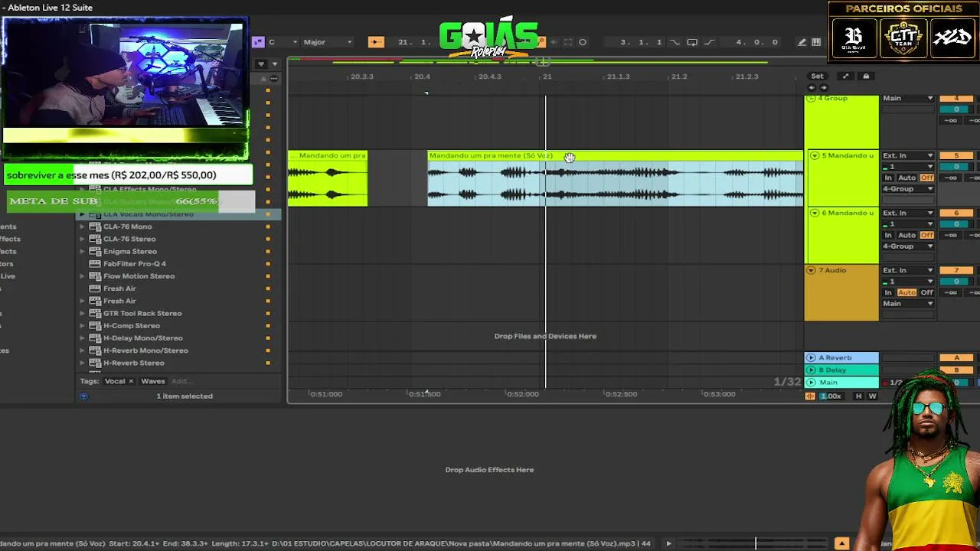
Task: Click the yellow tag square beside Enigma Stereo
Action: [268, 251]
